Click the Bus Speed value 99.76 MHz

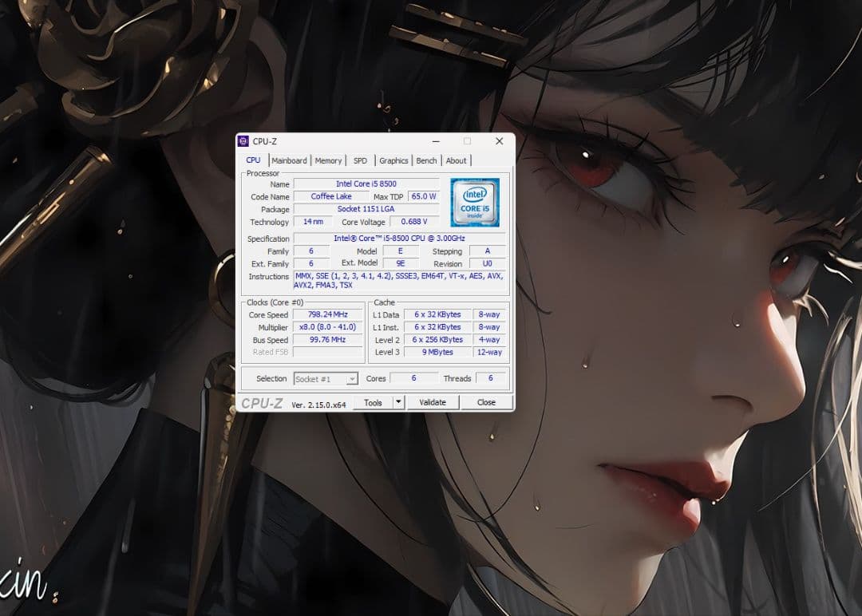click(328, 340)
